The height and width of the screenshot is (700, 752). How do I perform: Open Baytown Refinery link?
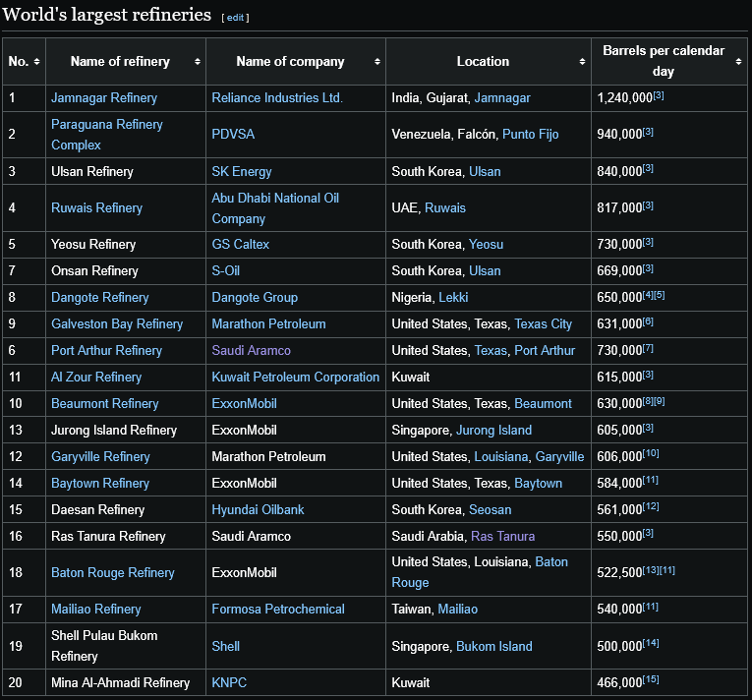(x=100, y=483)
